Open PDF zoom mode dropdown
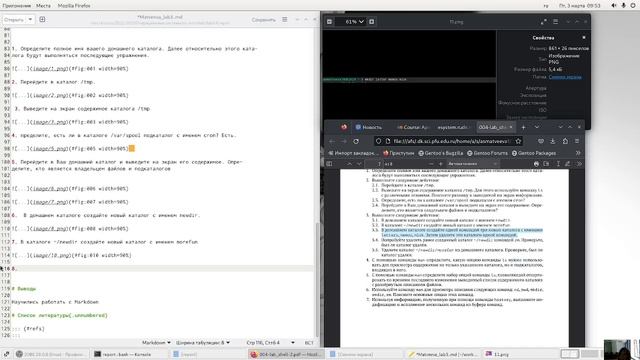Viewport: 640px width, 360px height. [x=472, y=164]
